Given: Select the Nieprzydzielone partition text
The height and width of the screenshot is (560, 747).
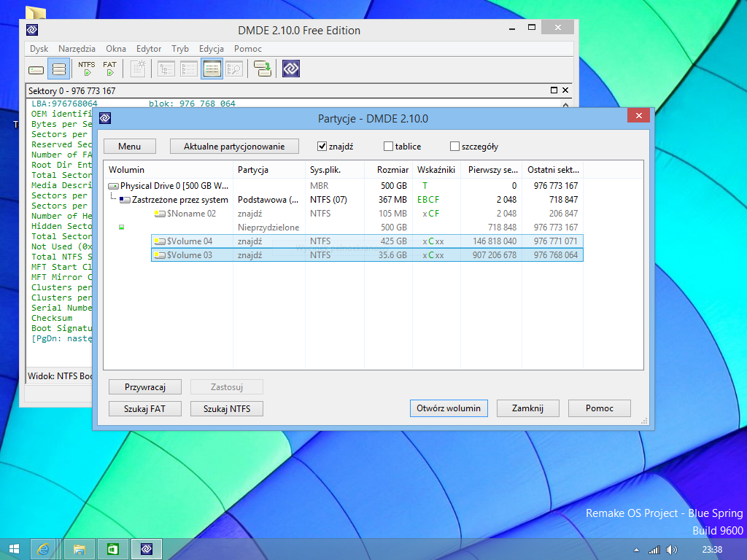Looking at the screenshot, I should pos(268,227).
